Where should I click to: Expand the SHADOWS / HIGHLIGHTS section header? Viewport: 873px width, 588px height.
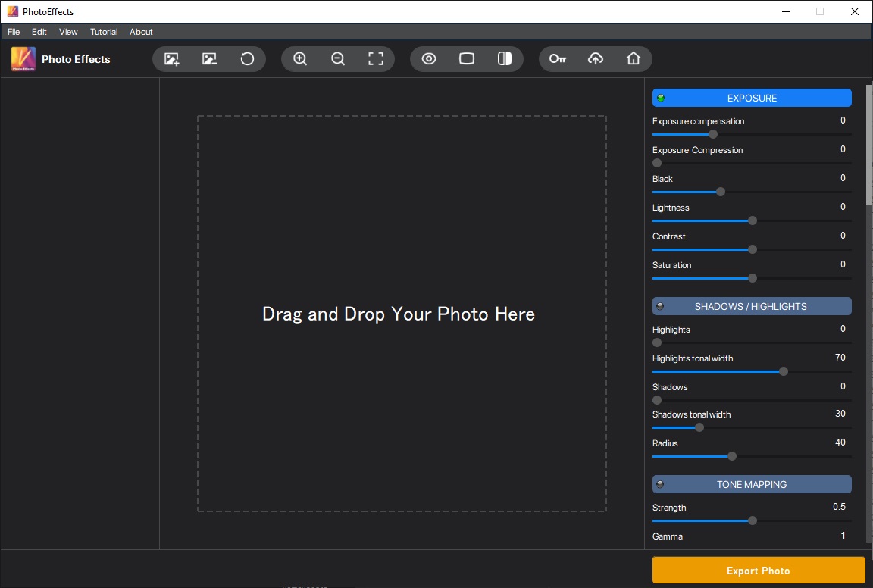point(752,306)
